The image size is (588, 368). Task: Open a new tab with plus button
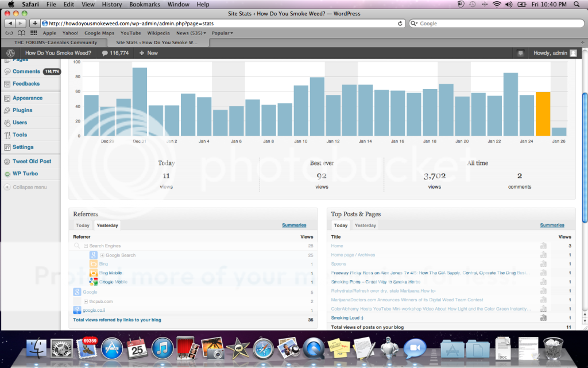coord(582,43)
